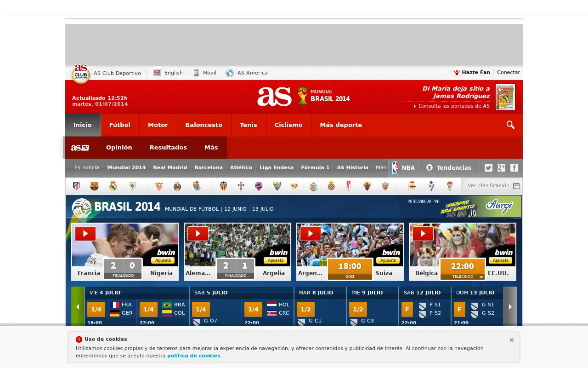The image size is (588, 368).
Task: Open the newspaper front page thumbnail
Action: (505, 97)
